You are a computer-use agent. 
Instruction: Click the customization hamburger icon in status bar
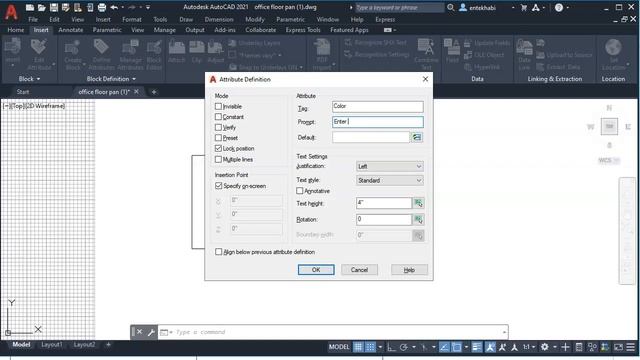point(631,347)
